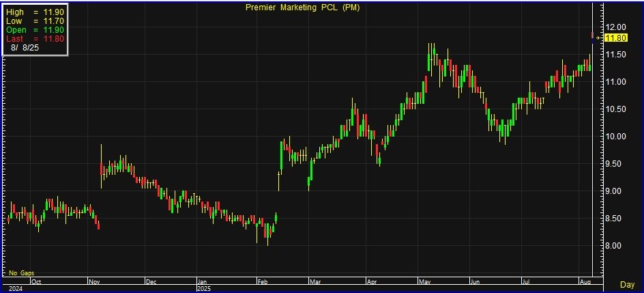644x293 pixels.
Task: Click the yellow arrow beside the 11.80 price tag
Action: coord(600,38)
